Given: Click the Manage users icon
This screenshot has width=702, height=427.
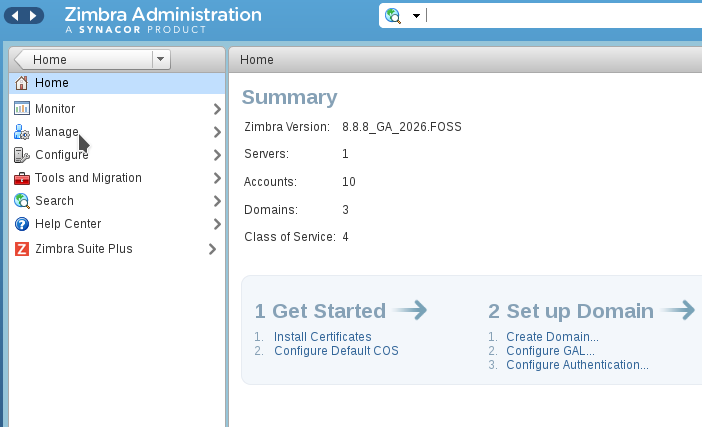Looking at the screenshot, I should (21, 132).
